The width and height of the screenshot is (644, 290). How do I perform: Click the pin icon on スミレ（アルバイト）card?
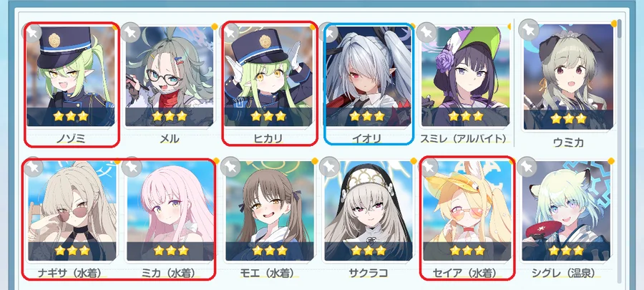427,32
